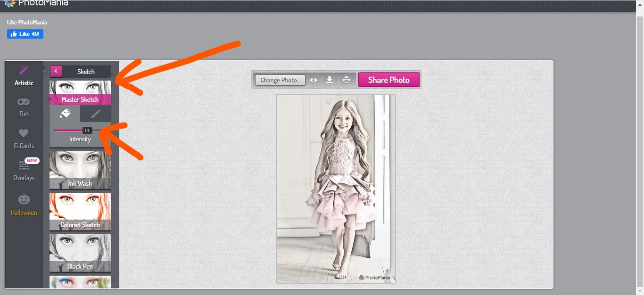
Task: Click the Like PhotoMania text
Action: (x=27, y=22)
